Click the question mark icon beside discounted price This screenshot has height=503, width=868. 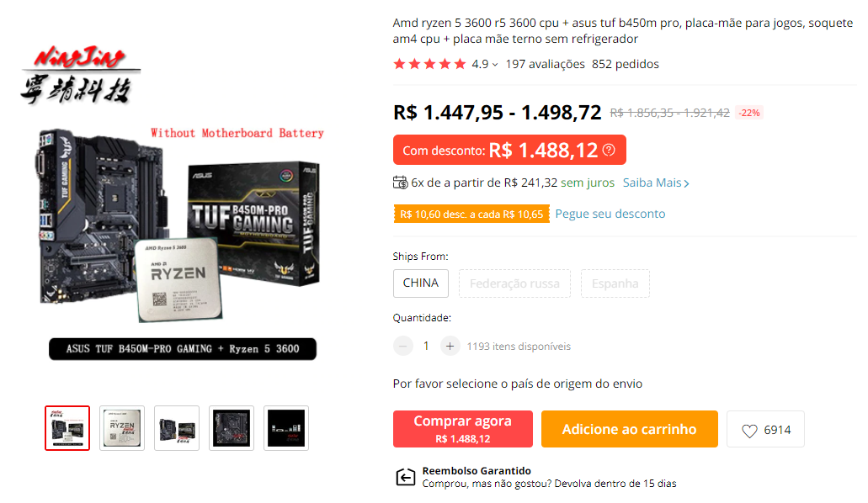(609, 150)
